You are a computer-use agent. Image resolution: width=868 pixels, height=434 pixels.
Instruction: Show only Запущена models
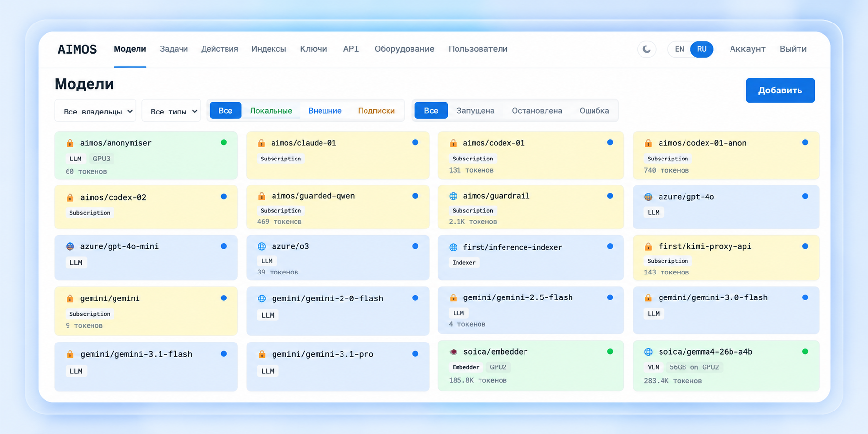476,111
